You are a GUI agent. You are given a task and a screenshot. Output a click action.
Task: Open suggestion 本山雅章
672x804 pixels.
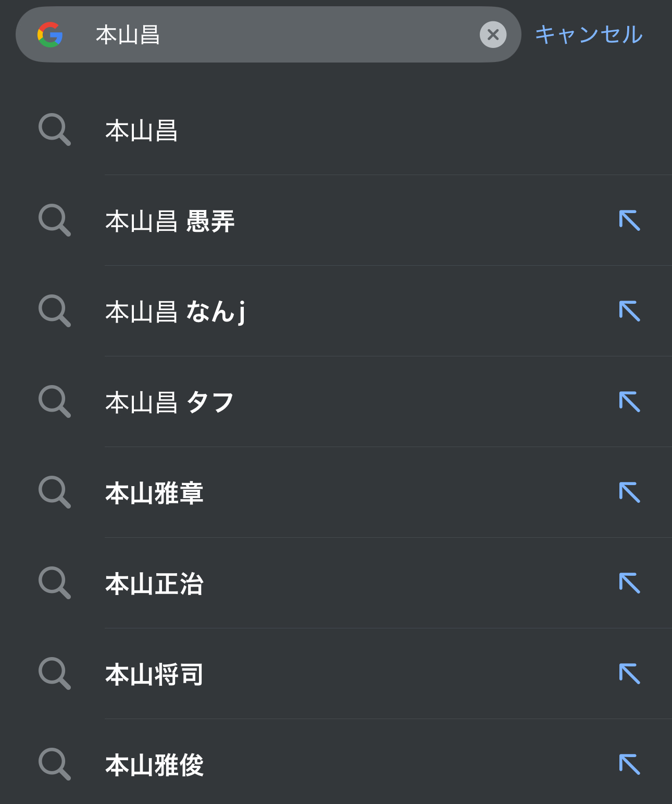point(154,493)
